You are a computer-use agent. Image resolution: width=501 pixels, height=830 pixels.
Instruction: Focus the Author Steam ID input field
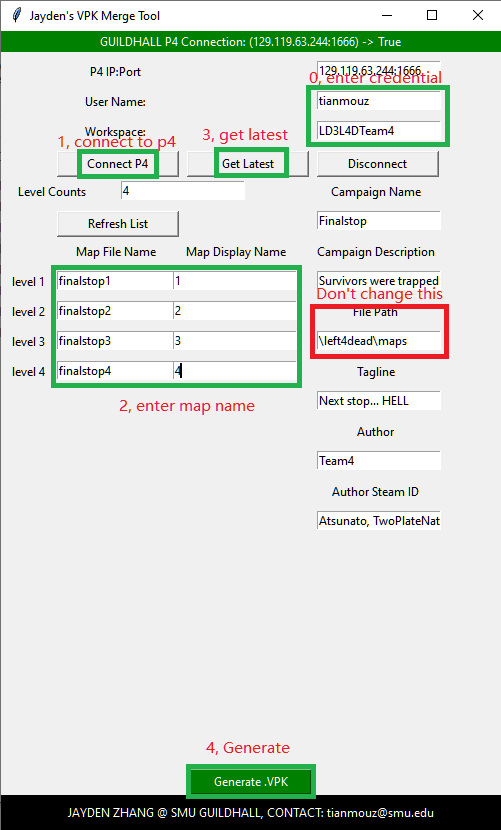(x=379, y=521)
